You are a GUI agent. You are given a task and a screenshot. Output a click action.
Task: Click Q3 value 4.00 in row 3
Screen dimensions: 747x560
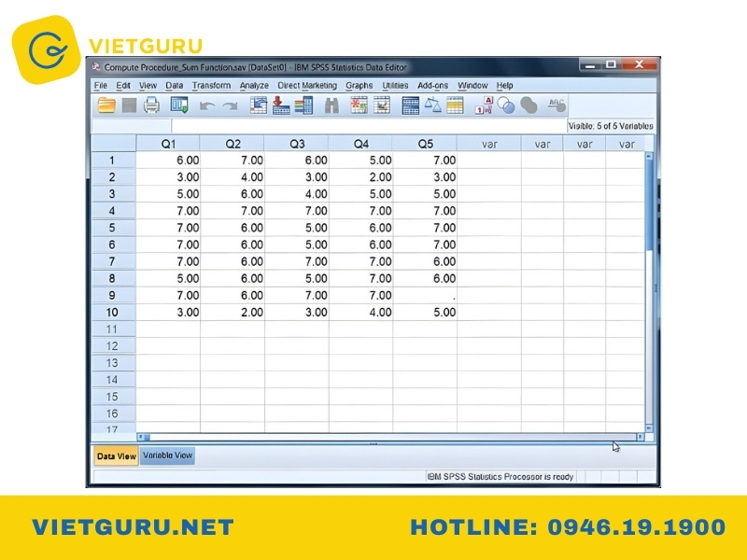297,194
